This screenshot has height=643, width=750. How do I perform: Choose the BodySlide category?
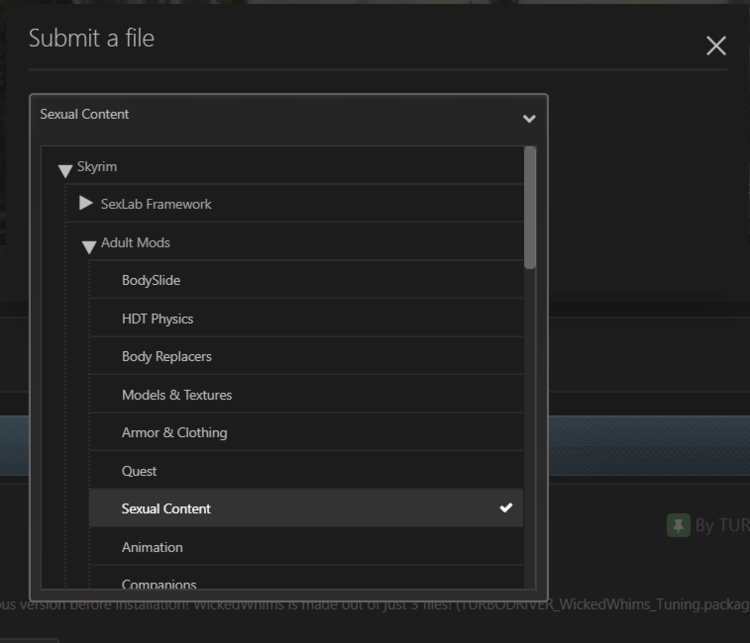pos(306,280)
